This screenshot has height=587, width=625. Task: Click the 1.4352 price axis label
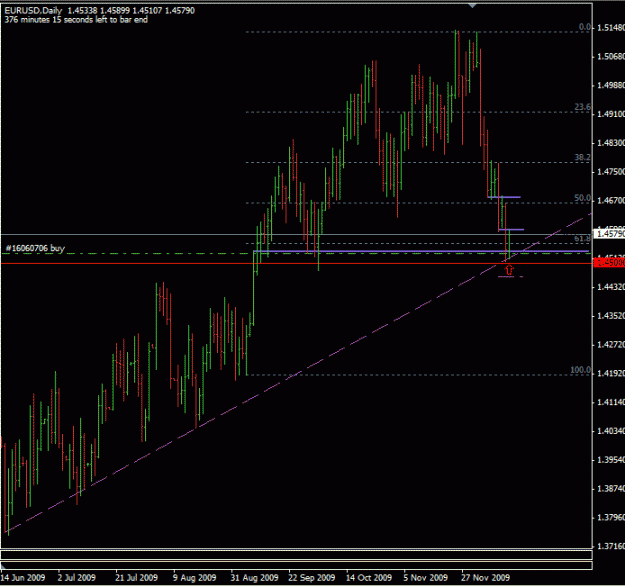pos(610,316)
